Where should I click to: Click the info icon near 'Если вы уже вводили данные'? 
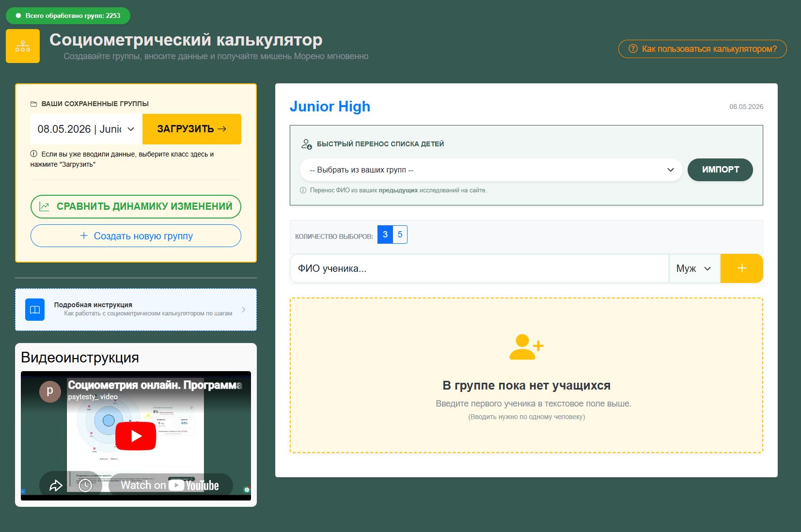(x=34, y=154)
